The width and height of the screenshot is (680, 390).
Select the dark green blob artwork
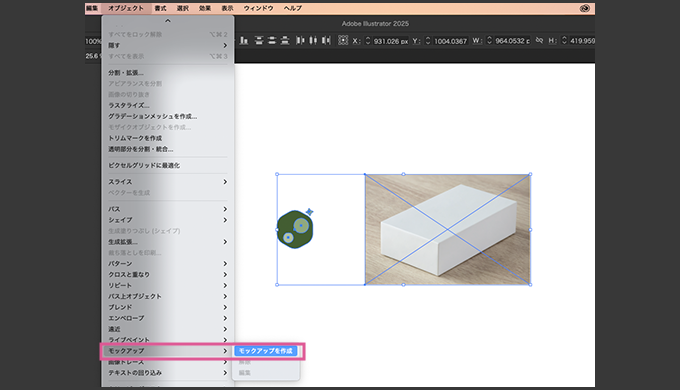[295, 229]
